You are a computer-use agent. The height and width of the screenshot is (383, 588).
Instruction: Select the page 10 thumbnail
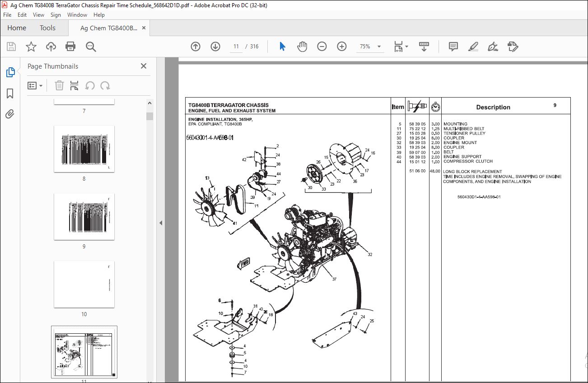point(84,284)
